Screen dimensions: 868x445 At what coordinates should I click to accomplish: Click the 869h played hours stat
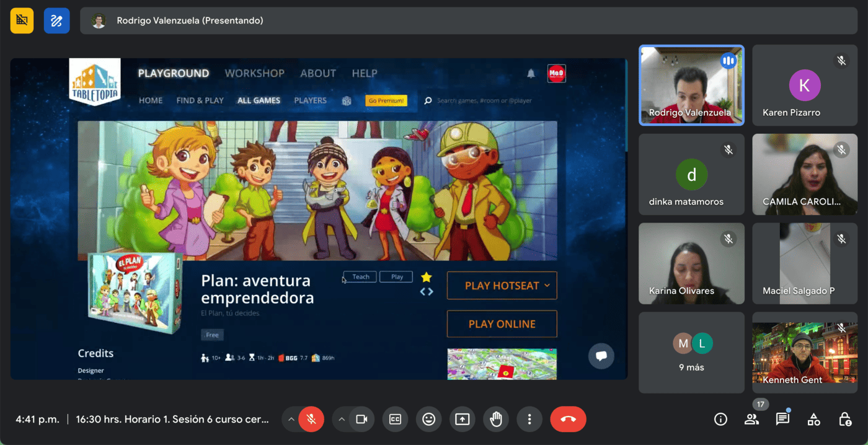pyautogui.click(x=323, y=358)
